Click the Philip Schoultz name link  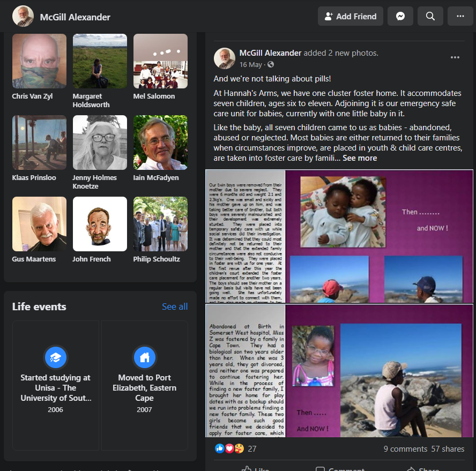[157, 259]
